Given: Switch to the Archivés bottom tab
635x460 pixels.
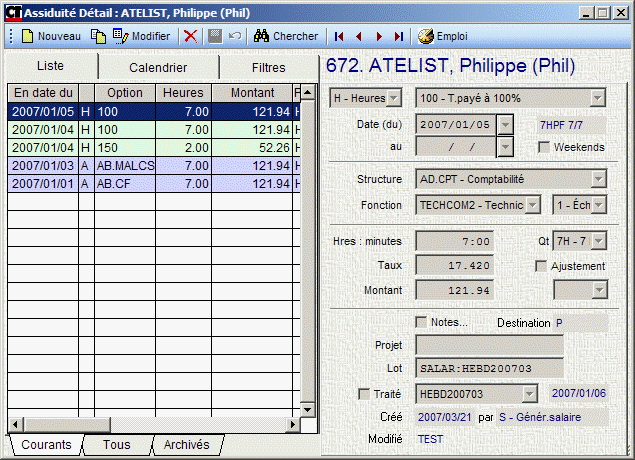Looking at the screenshot, I should pyautogui.click(x=186, y=445).
